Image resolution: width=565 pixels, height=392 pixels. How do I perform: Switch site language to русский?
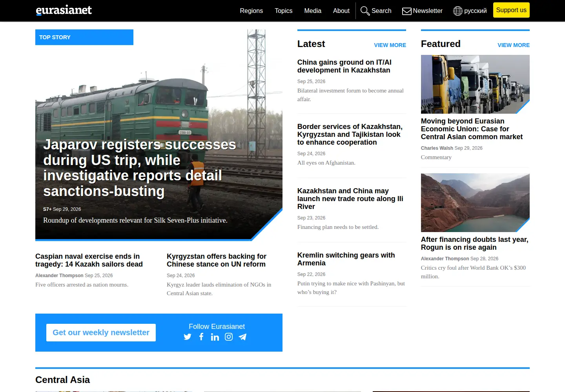click(475, 11)
